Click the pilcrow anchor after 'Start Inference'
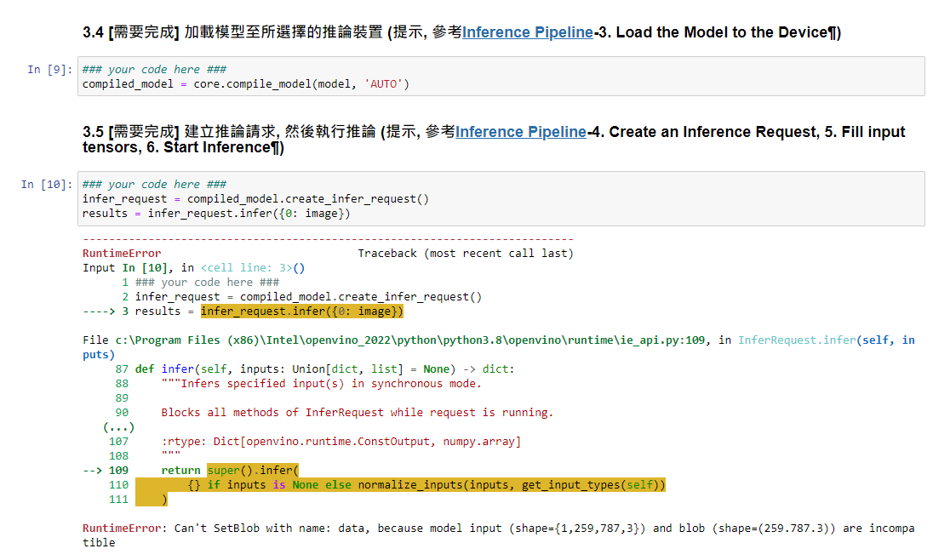The width and height of the screenshot is (933, 560). click(276, 147)
